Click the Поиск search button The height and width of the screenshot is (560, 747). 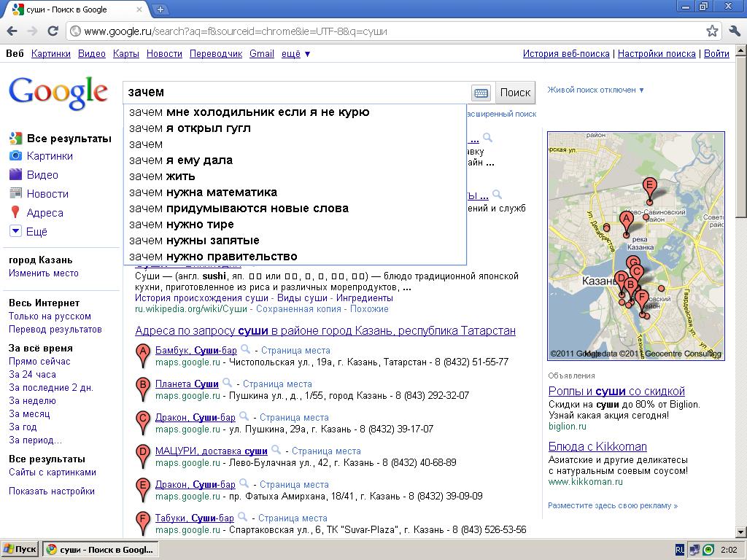click(x=515, y=93)
